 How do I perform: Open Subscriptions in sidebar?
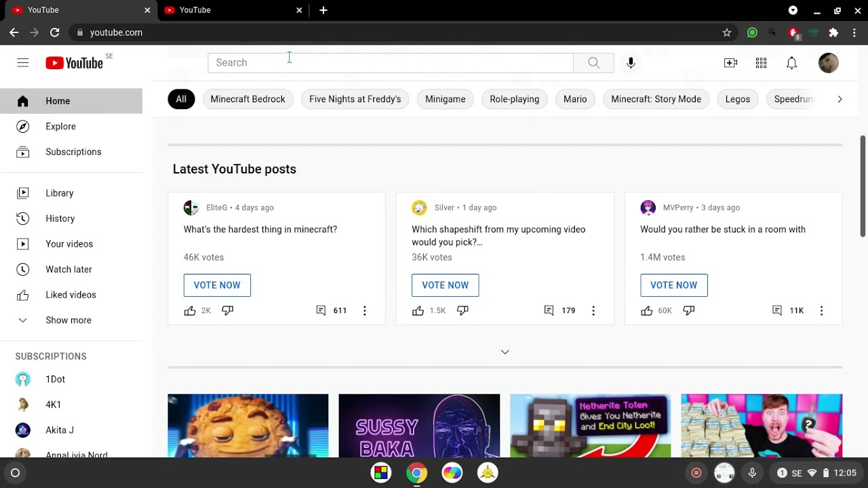click(71, 152)
